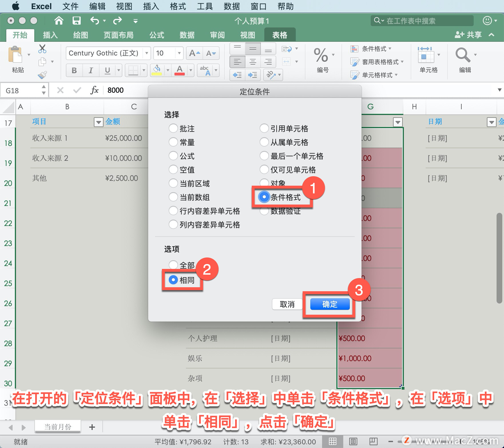Switch to the 审阅 ribbon tab

point(217,35)
